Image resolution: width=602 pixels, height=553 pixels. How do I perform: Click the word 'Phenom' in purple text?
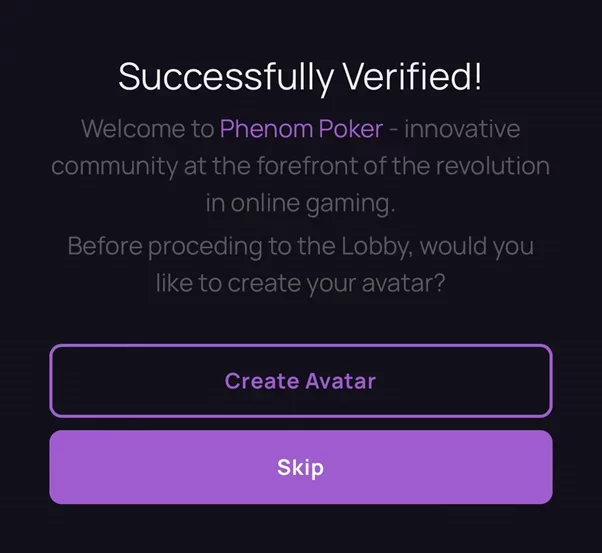coord(266,129)
